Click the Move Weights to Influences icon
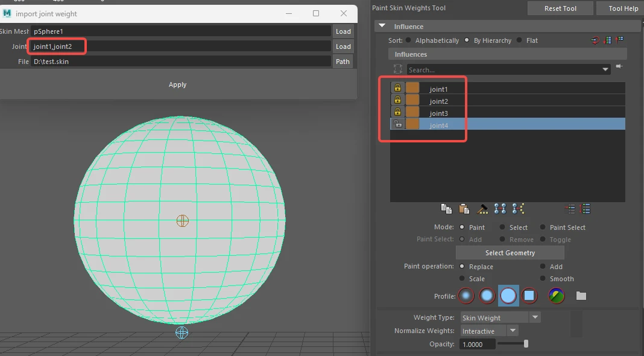This screenshot has height=356, width=644. [500, 209]
